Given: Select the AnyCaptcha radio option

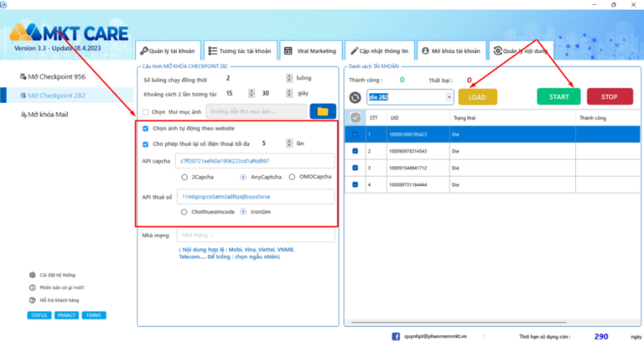Looking at the screenshot, I should (243, 177).
